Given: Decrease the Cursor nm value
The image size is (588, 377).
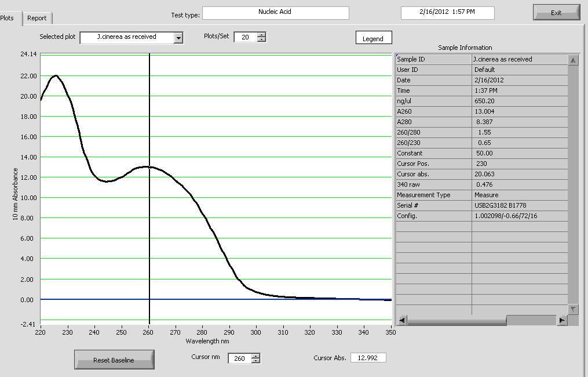Looking at the screenshot, I should pyautogui.click(x=255, y=361).
